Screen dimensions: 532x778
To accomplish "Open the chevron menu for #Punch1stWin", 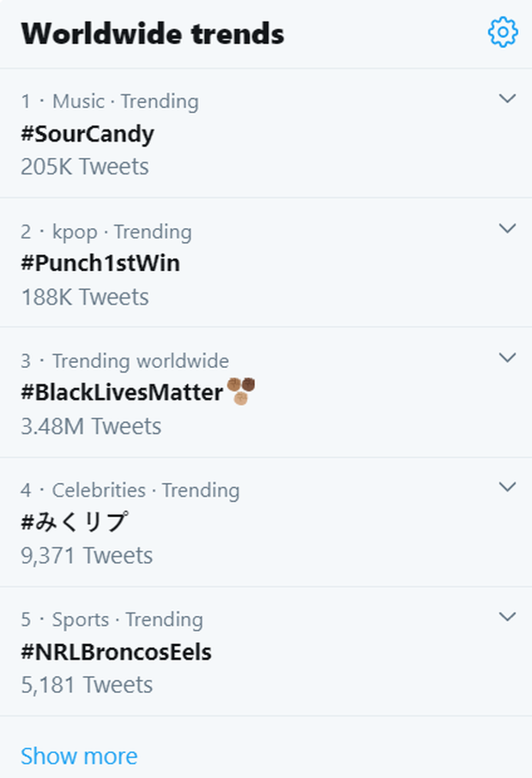I will coord(507,228).
